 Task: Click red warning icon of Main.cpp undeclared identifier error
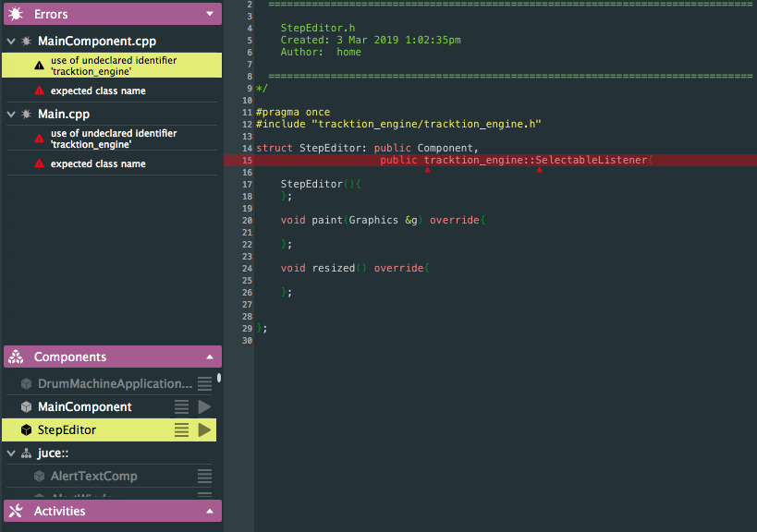pyautogui.click(x=40, y=139)
